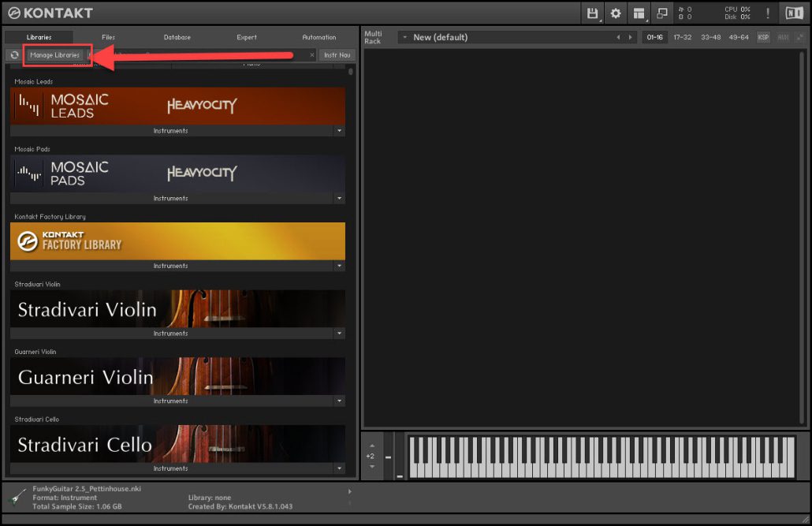Image resolution: width=812 pixels, height=526 pixels.
Task: Shift keyboard octave up arrow
Action: (x=372, y=446)
